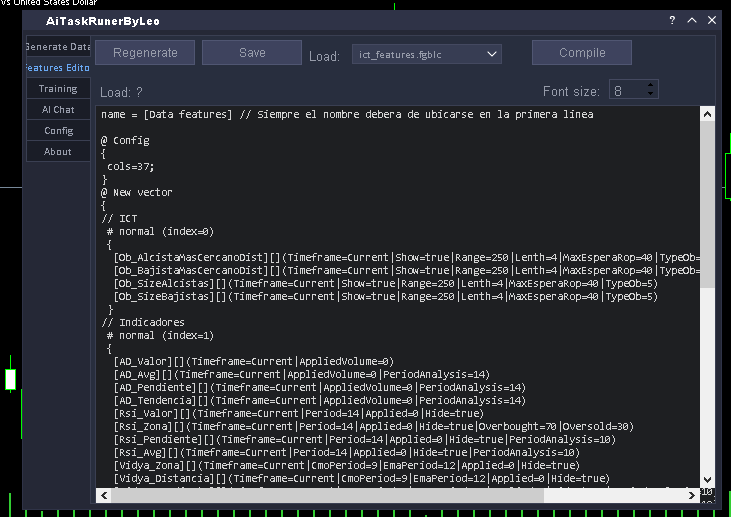The width and height of the screenshot is (731, 518).
Task: Close the AiTaskRunerByLeo panel
Action: pyautogui.click(x=712, y=20)
